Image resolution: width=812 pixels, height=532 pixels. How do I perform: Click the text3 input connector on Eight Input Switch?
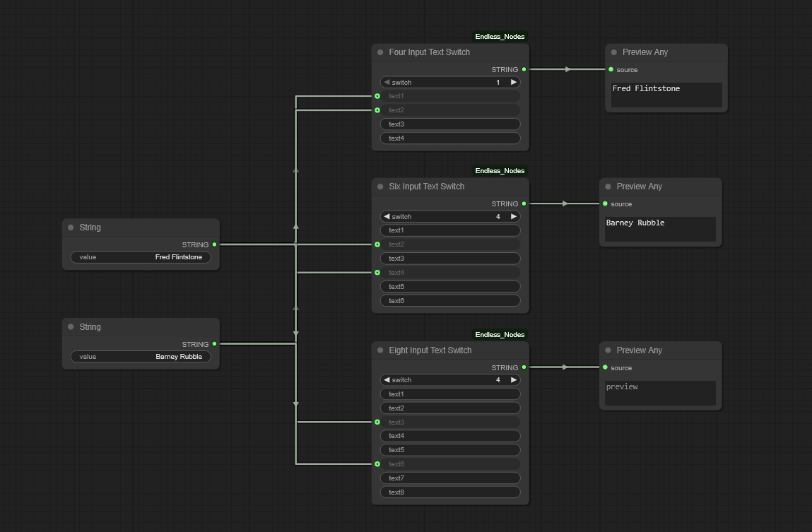pyautogui.click(x=377, y=422)
